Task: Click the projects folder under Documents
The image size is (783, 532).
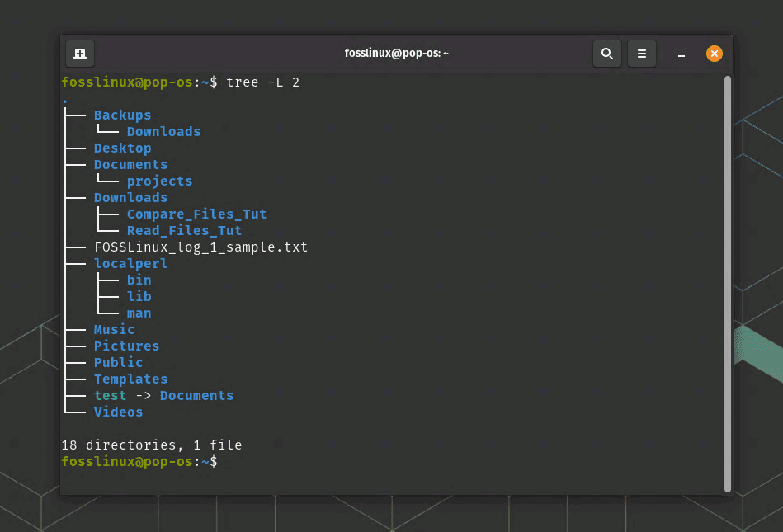Action: pos(159,181)
